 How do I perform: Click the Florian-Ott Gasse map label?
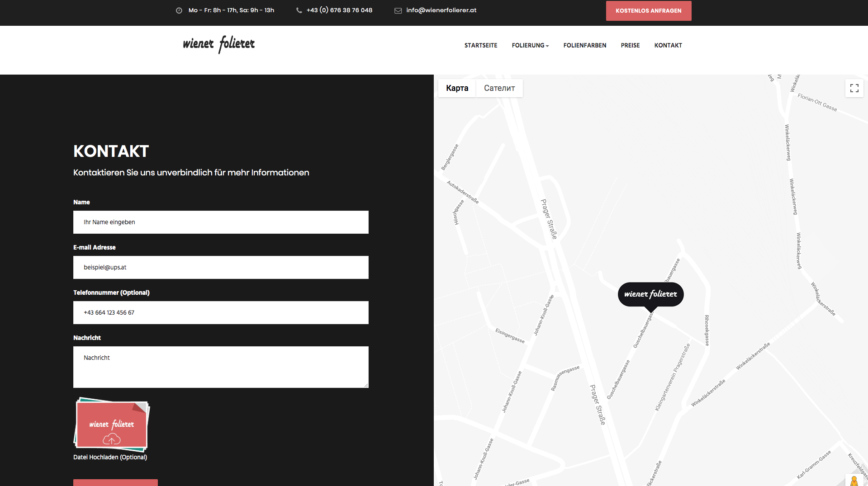[817, 102]
